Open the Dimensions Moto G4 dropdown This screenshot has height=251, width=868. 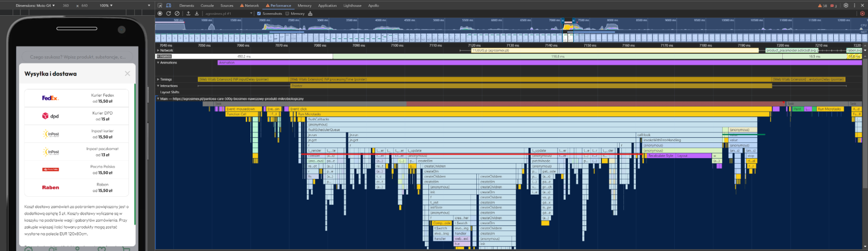(35, 5)
